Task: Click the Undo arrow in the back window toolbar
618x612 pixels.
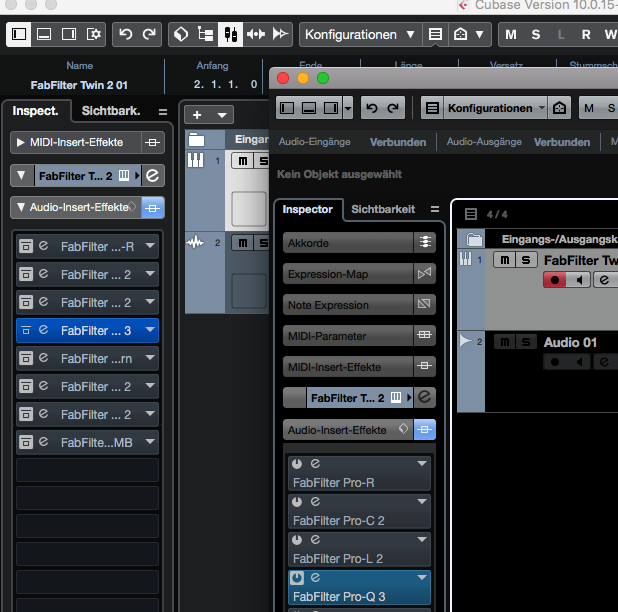Action: pyautogui.click(x=125, y=34)
